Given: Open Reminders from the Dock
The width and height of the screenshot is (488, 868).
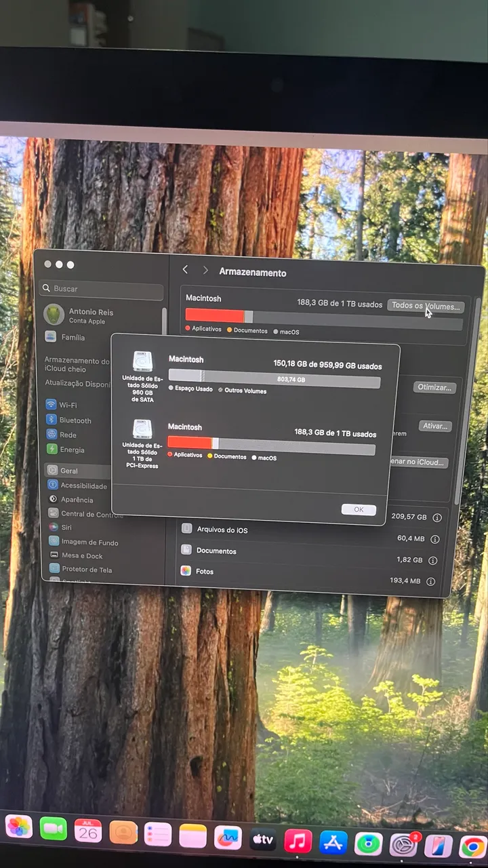Looking at the screenshot, I should [x=158, y=834].
